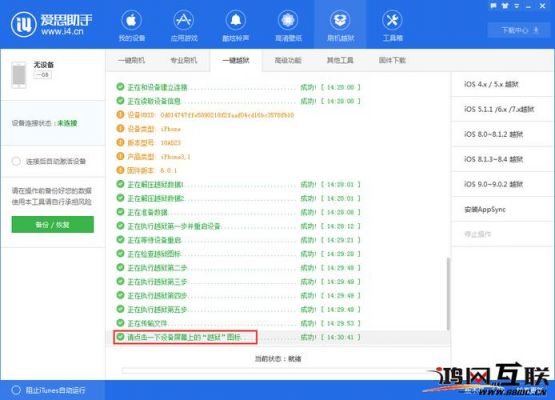
Task: Click the green 备份 / 恢复 button
Action: [53, 224]
